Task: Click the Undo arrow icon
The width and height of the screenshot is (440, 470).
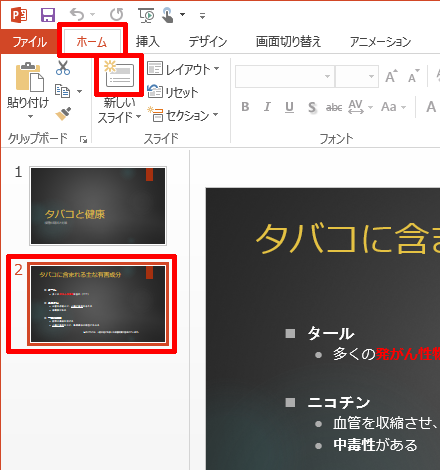Action: pos(77,15)
